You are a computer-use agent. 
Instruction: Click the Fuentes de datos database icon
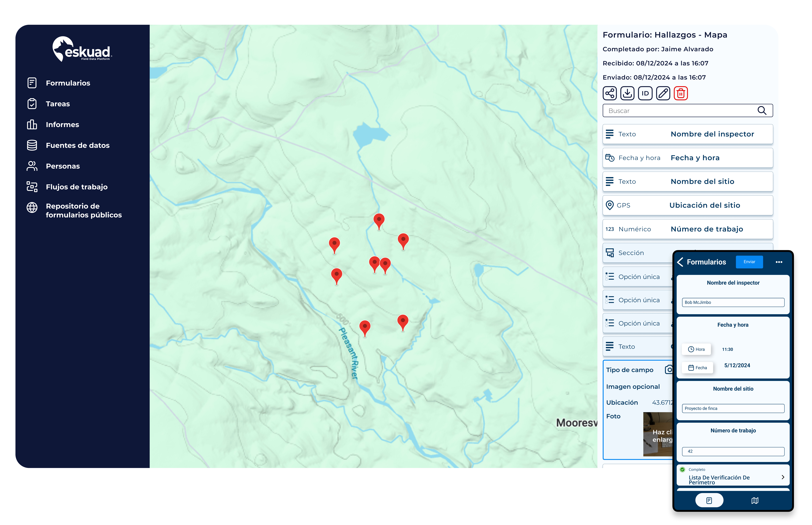(x=32, y=145)
